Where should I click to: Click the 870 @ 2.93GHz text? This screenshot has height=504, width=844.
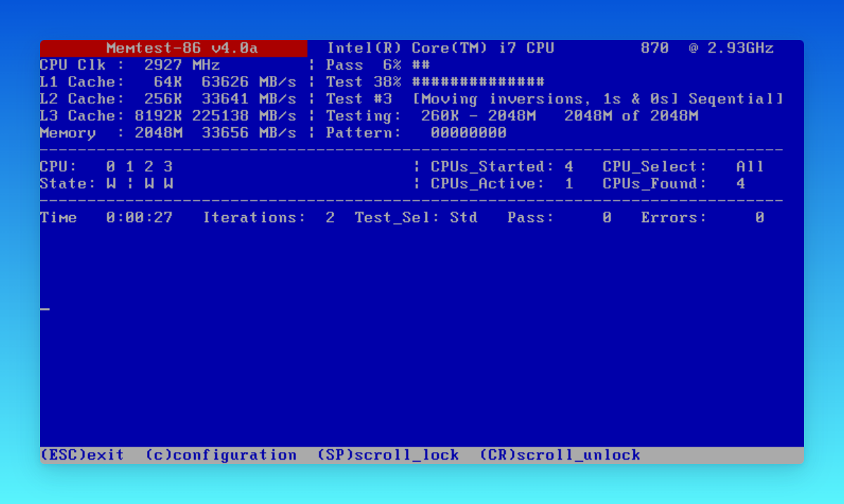[708, 49]
